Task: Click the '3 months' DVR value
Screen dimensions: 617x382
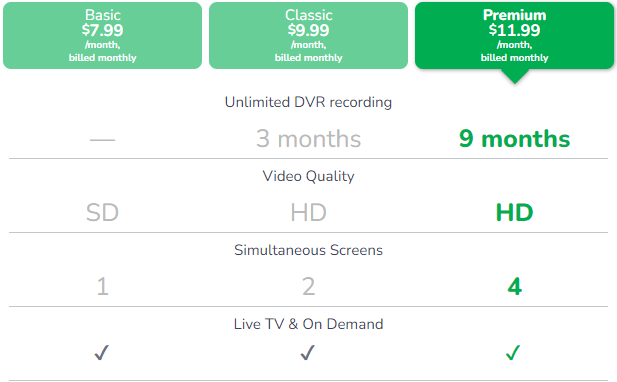Action: click(308, 139)
